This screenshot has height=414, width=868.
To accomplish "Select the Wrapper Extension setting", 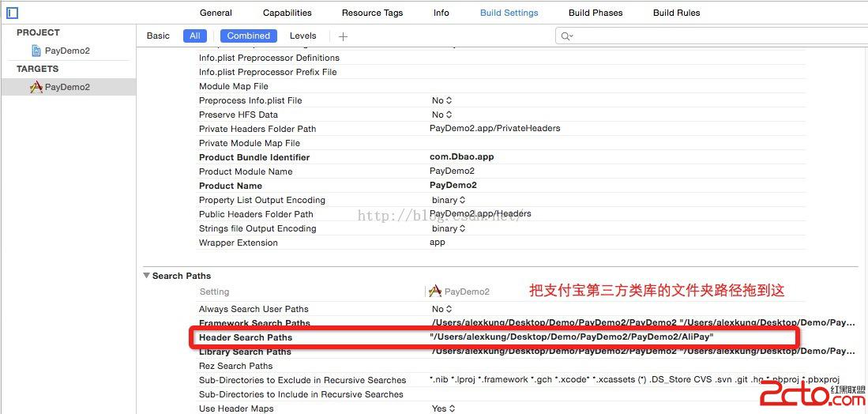I will point(238,243).
